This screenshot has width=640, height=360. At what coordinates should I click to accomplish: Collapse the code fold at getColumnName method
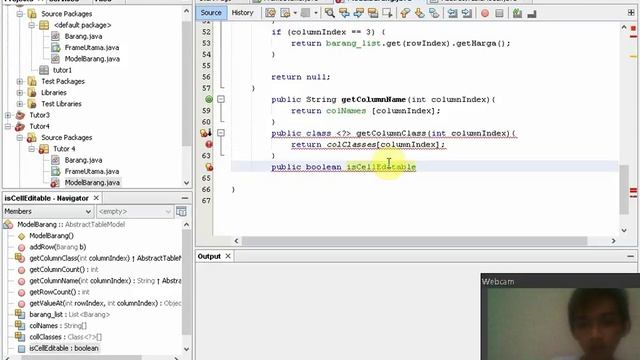(x=221, y=99)
